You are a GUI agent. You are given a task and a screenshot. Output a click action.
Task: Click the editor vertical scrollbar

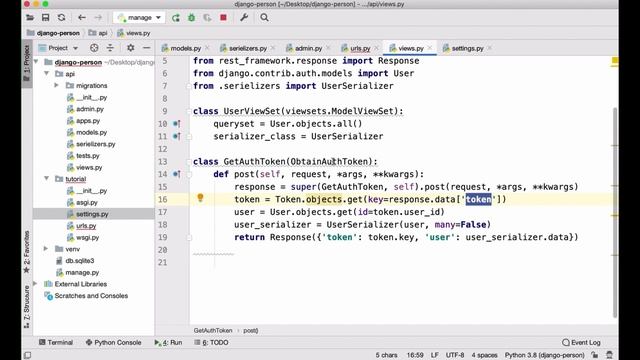pyautogui.click(x=615, y=212)
